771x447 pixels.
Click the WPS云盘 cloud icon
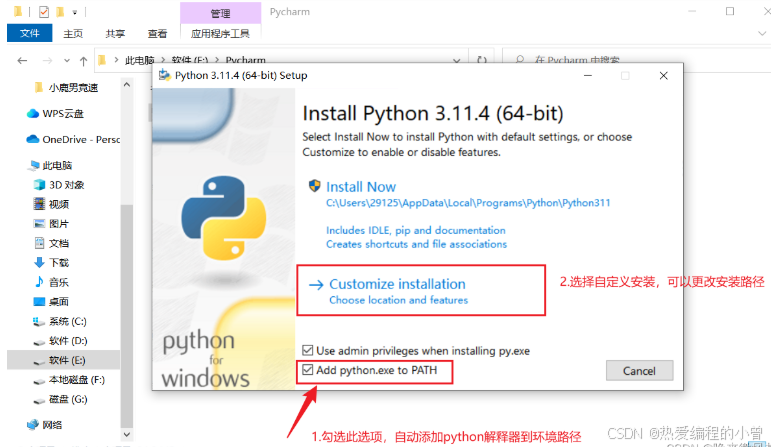pyautogui.click(x=33, y=114)
